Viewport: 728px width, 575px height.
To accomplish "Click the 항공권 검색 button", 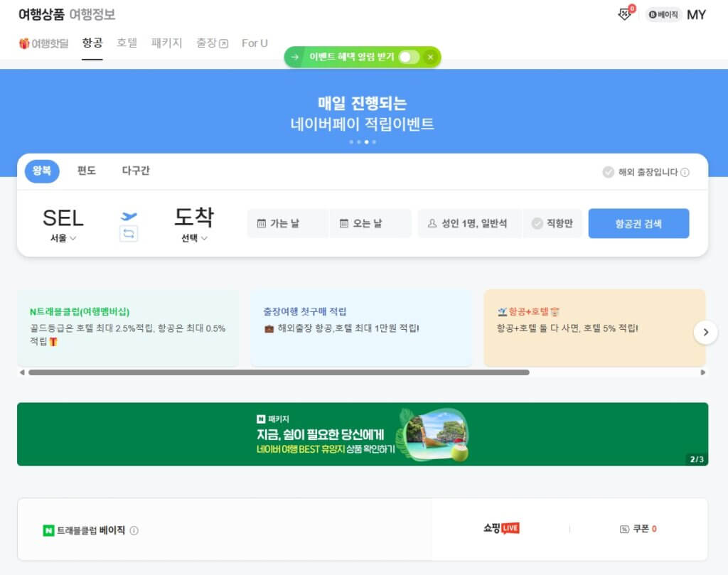I will 638,223.
